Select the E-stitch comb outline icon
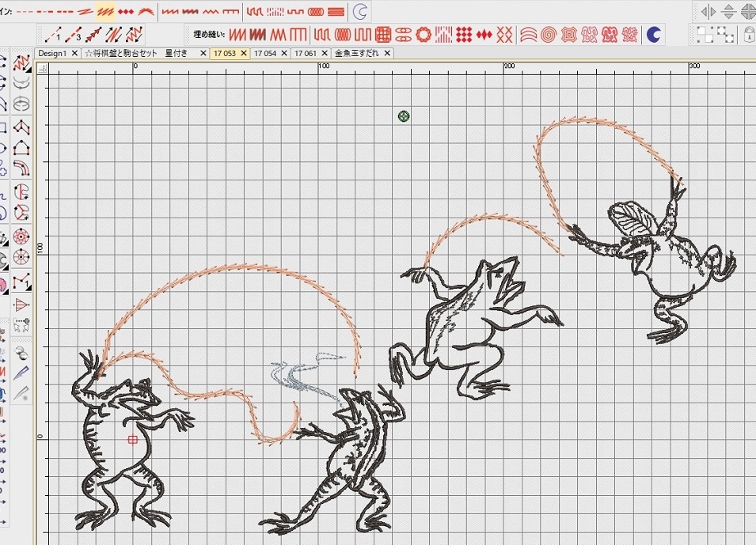Screen dimensions: 756x545 coord(230,11)
